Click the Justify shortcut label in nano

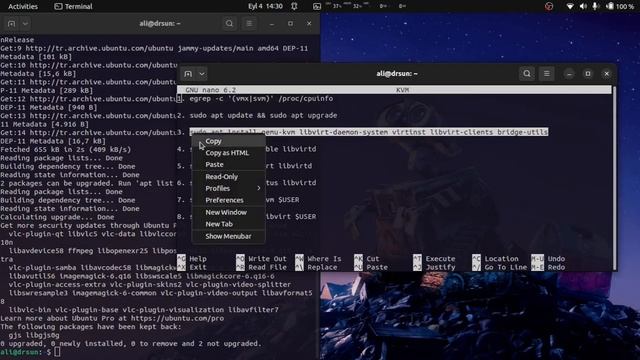pos(440,267)
